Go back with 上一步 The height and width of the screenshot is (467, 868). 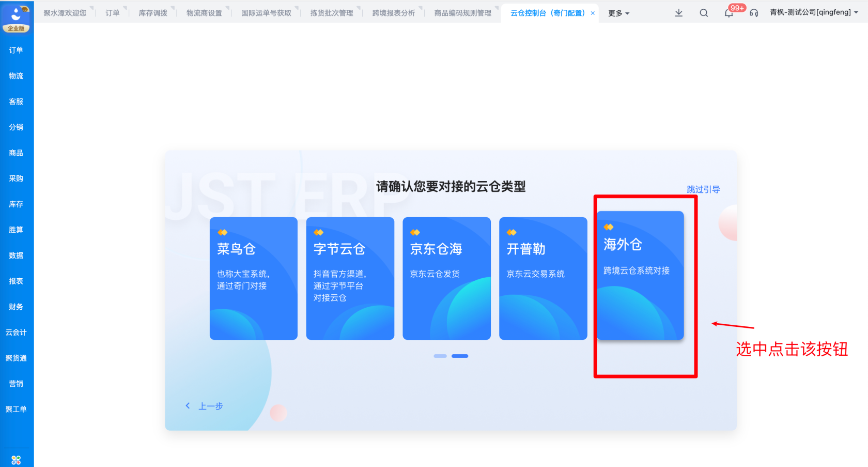click(205, 406)
